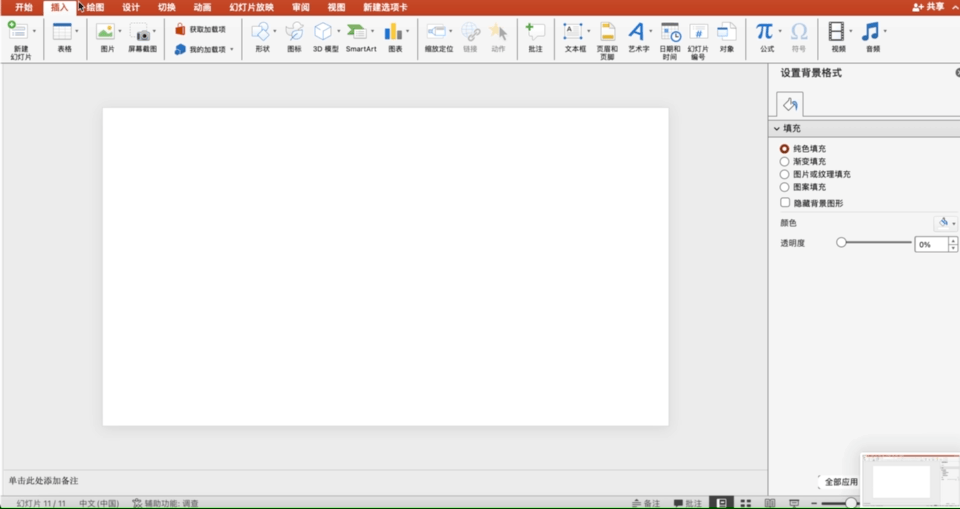Open the 颜色 fill color dropdown

945,223
